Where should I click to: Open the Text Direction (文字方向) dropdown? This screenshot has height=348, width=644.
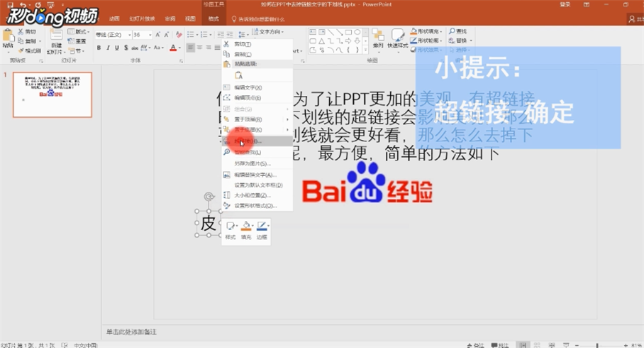pos(268,32)
